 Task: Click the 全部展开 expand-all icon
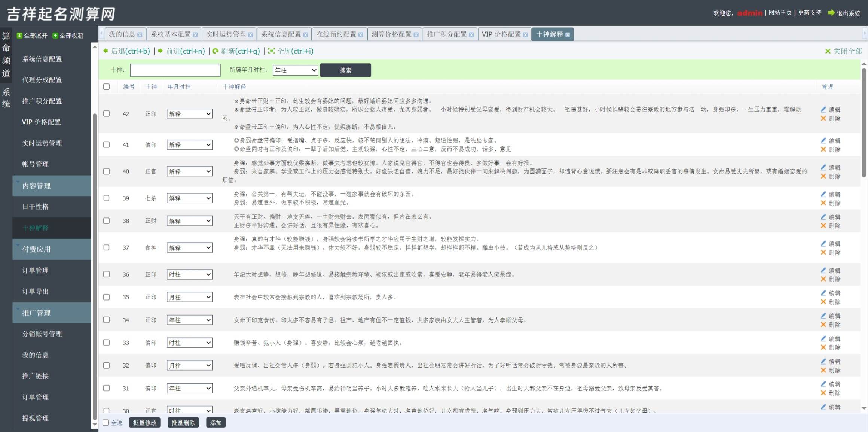[x=20, y=36]
